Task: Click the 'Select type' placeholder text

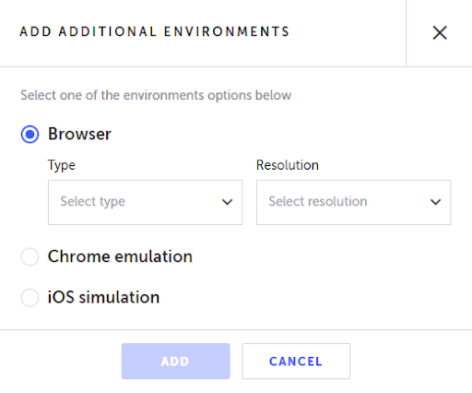Action: 93,202
